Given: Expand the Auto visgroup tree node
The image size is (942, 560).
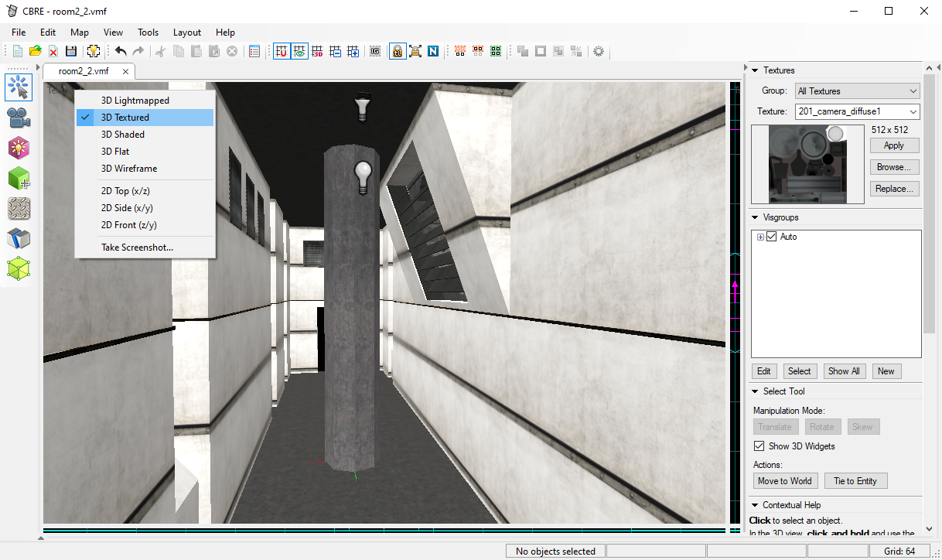Looking at the screenshot, I should tap(761, 237).
